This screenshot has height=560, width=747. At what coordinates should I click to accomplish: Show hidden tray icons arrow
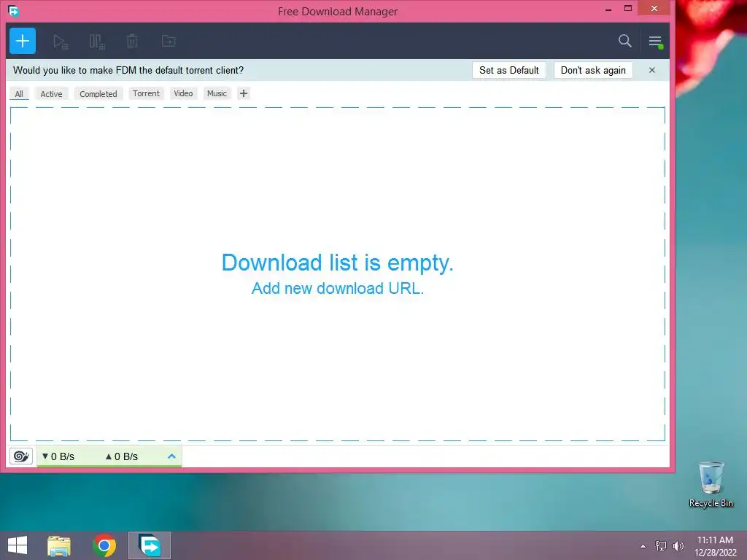[x=643, y=546]
